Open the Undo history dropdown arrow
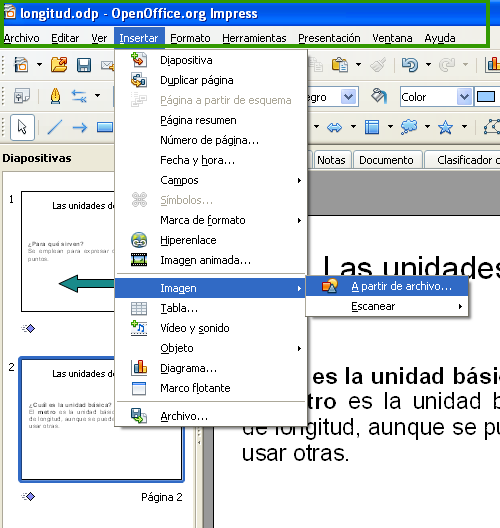 428,64
